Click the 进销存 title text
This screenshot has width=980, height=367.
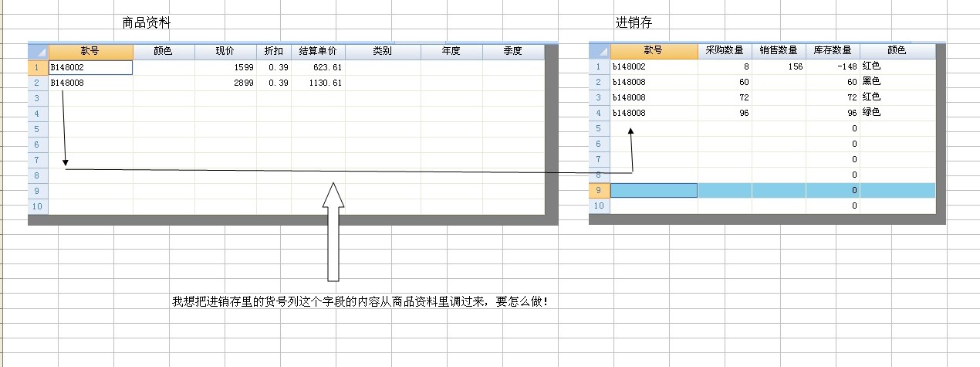pyautogui.click(x=634, y=23)
